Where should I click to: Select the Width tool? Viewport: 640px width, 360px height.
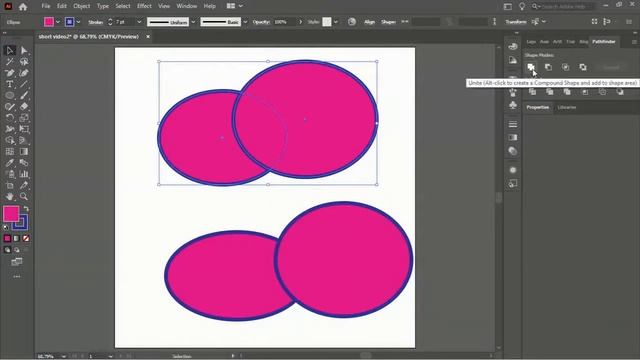(10, 129)
